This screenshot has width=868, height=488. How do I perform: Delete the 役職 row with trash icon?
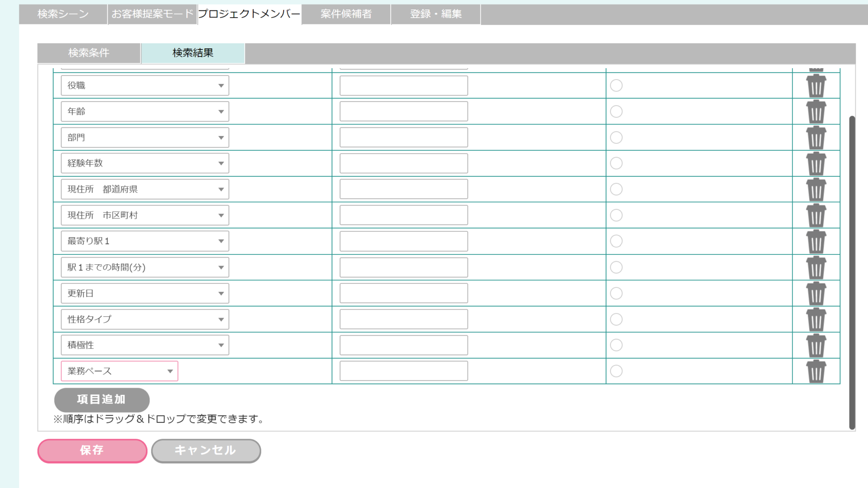click(816, 86)
